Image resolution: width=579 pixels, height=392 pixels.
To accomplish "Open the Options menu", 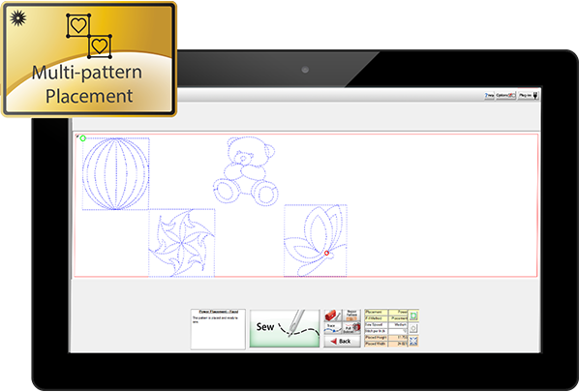I will (x=505, y=95).
